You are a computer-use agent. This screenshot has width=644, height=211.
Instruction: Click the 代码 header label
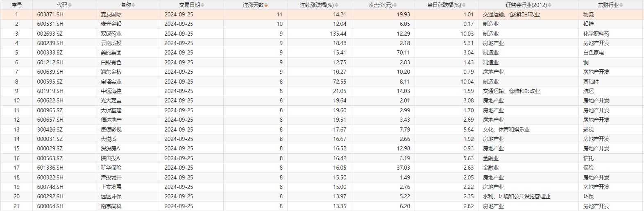tap(62, 5)
